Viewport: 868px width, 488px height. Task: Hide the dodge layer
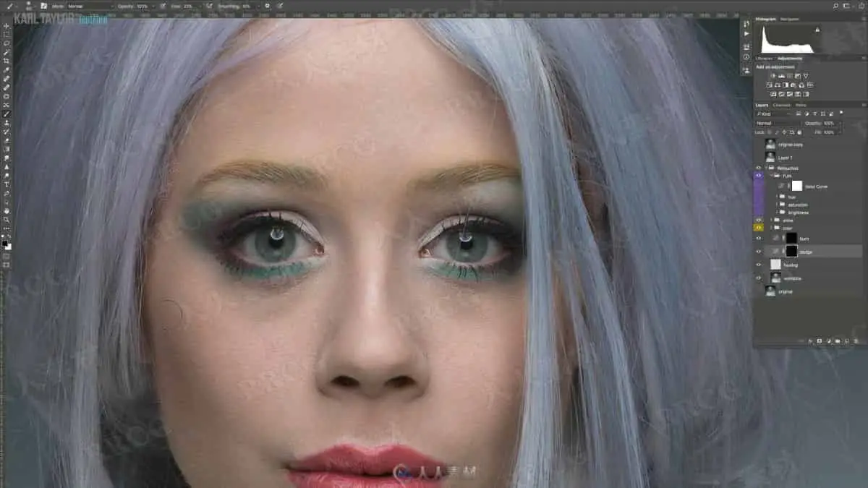tap(759, 251)
